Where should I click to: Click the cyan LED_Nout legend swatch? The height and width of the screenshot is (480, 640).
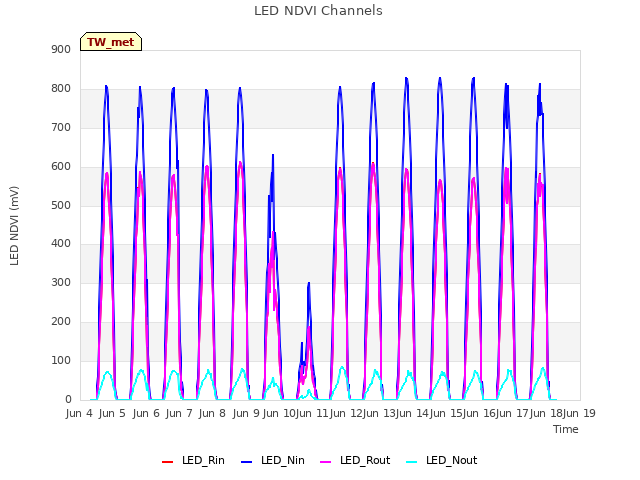click(x=412, y=462)
